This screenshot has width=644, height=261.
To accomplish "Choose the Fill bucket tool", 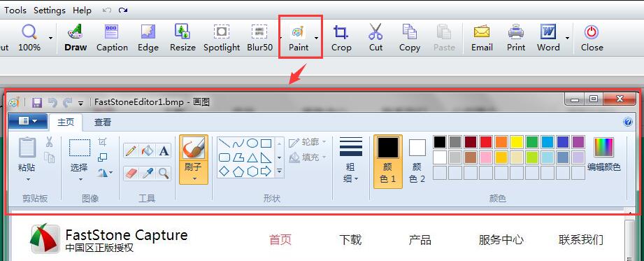I will (147, 151).
